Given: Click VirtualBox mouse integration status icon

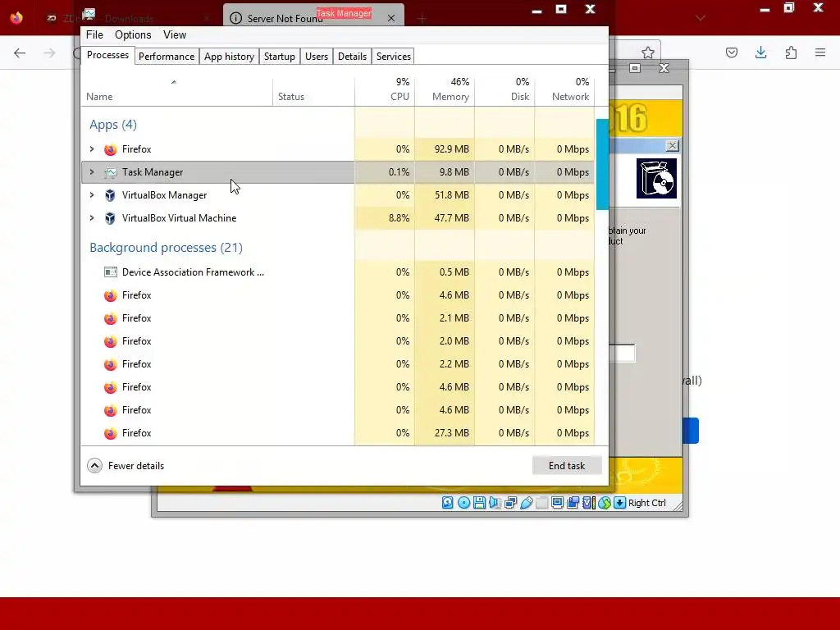Looking at the screenshot, I should (x=605, y=503).
